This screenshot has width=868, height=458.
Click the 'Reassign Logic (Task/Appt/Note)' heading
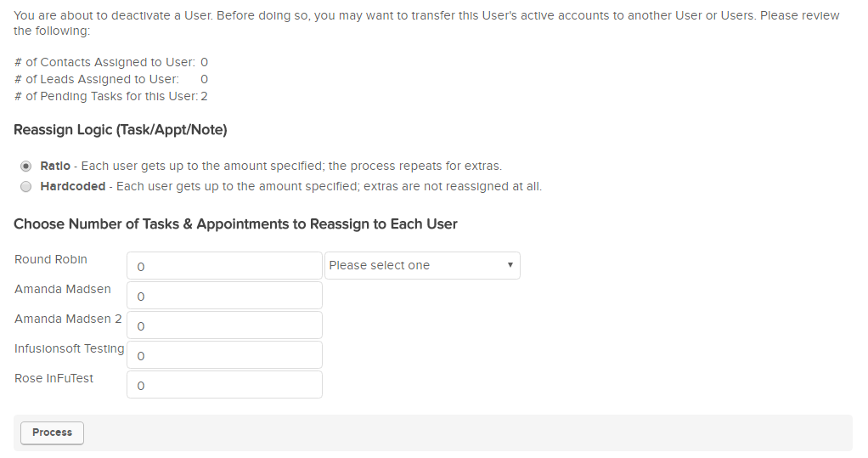tap(121, 130)
